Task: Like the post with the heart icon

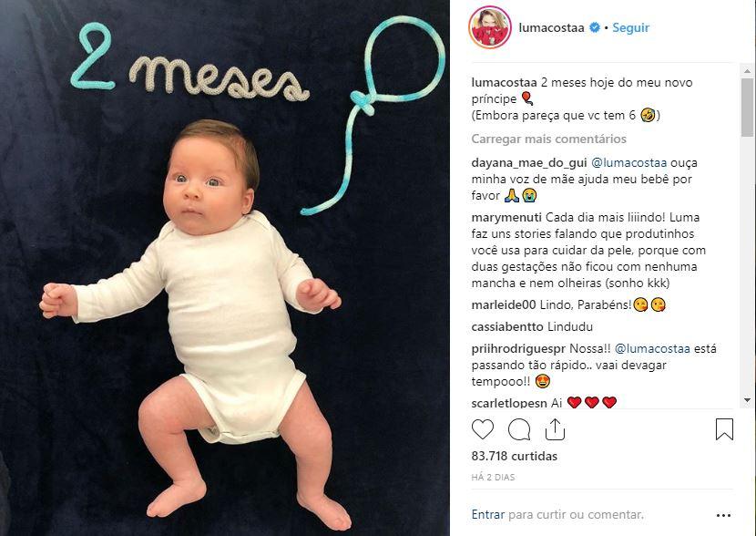Action: point(483,429)
